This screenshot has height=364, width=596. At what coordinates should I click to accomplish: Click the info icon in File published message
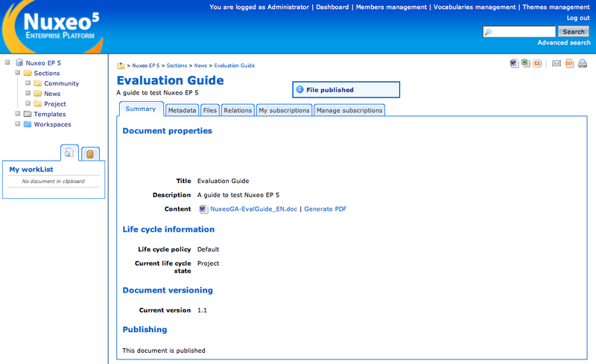click(300, 89)
